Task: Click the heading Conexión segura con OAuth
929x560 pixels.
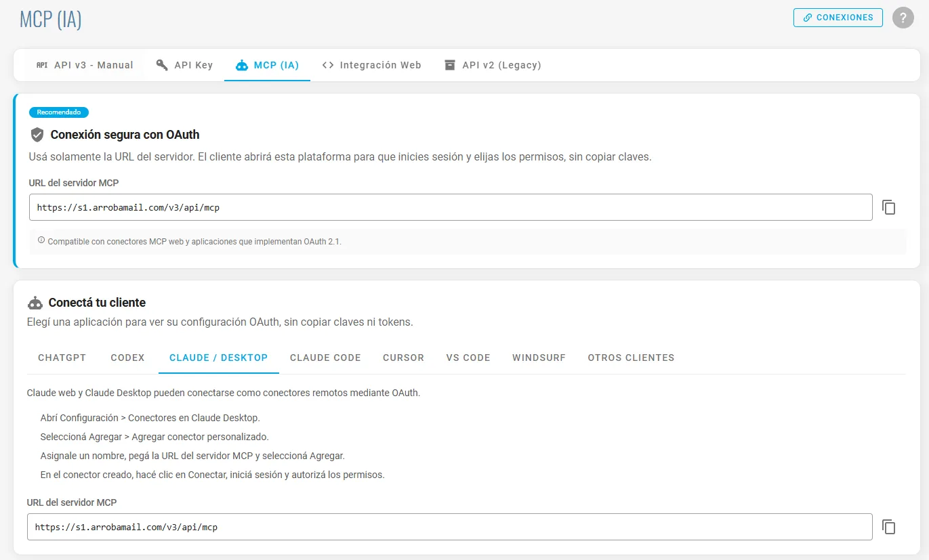Action: [125, 135]
